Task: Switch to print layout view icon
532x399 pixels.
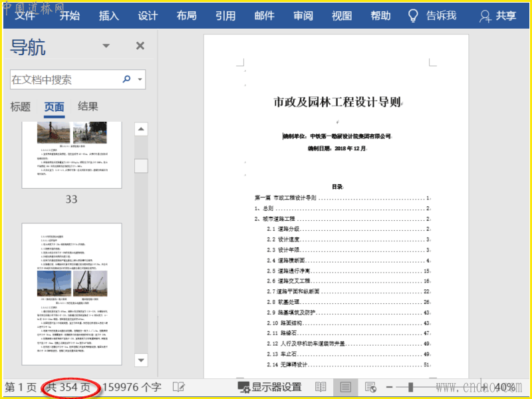Action: click(345, 387)
